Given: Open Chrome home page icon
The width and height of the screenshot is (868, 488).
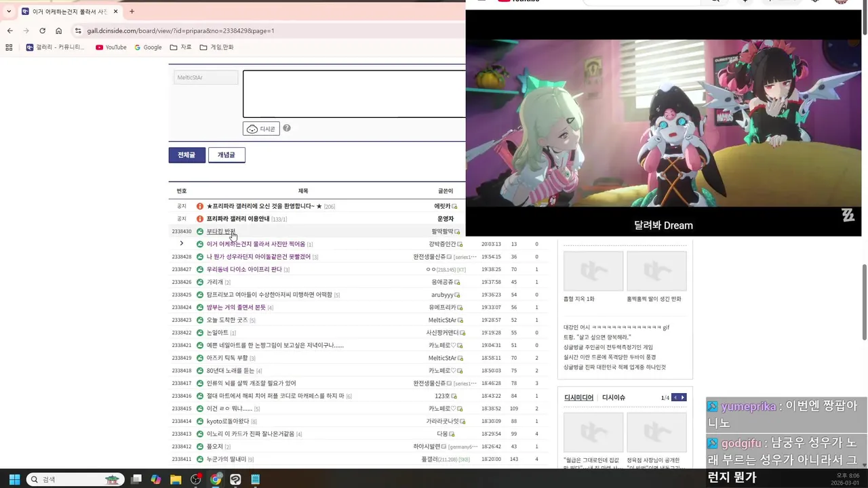Looking at the screenshot, I should click(59, 30).
